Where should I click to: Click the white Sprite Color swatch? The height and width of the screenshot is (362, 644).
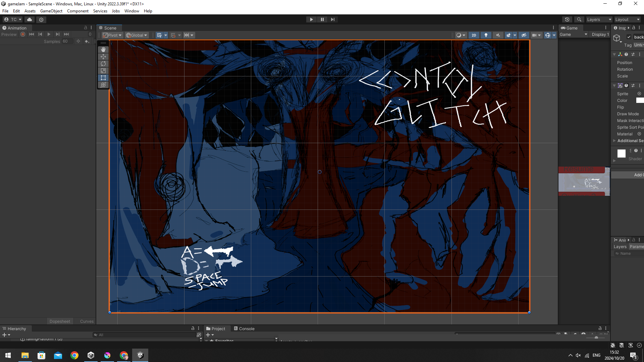640,101
